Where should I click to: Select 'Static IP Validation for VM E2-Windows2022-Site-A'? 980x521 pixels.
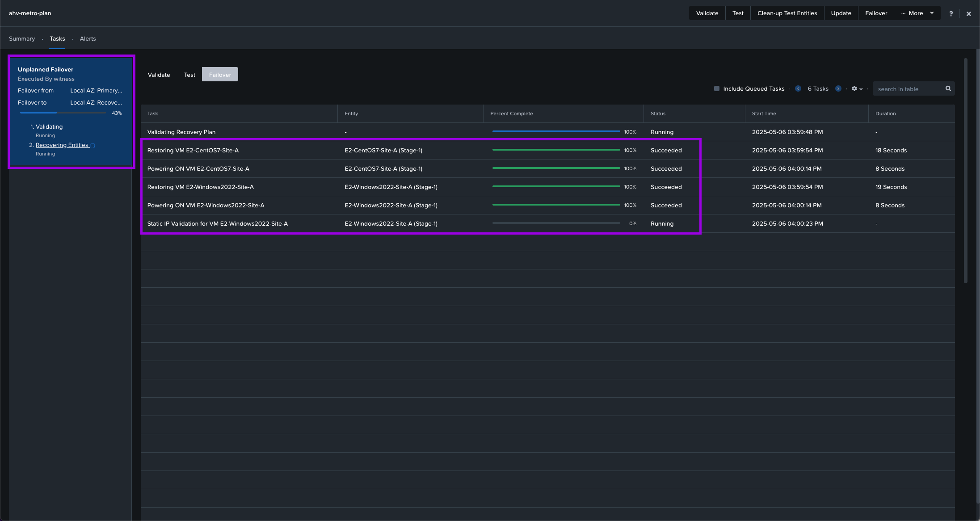coord(548,223)
